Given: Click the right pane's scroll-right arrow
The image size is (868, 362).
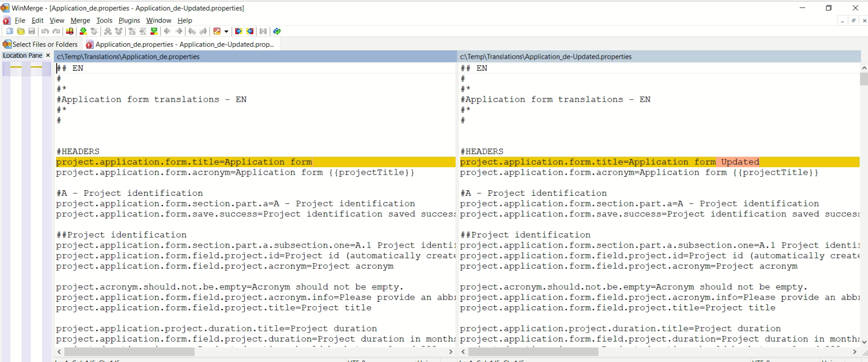Looking at the screenshot, I should point(854,352).
